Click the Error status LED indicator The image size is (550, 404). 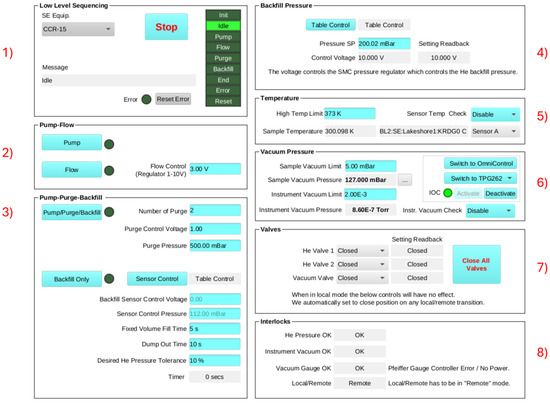pos(146,99)
